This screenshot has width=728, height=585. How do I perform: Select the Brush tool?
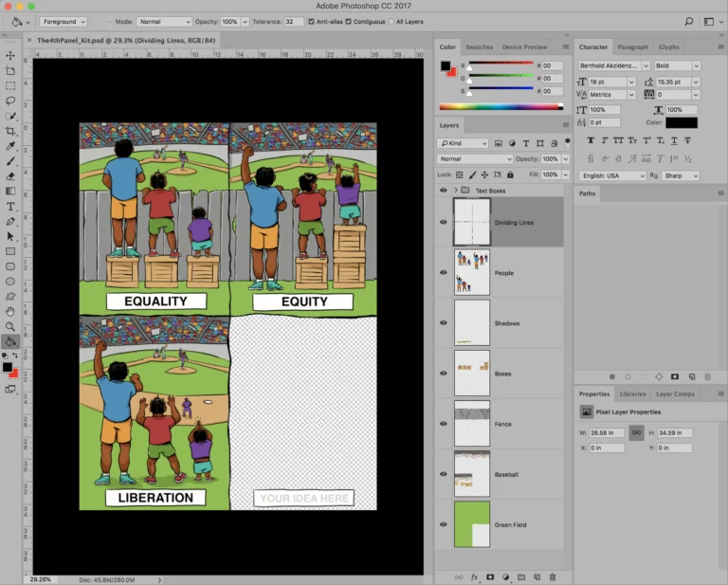(x=10, y=161)
